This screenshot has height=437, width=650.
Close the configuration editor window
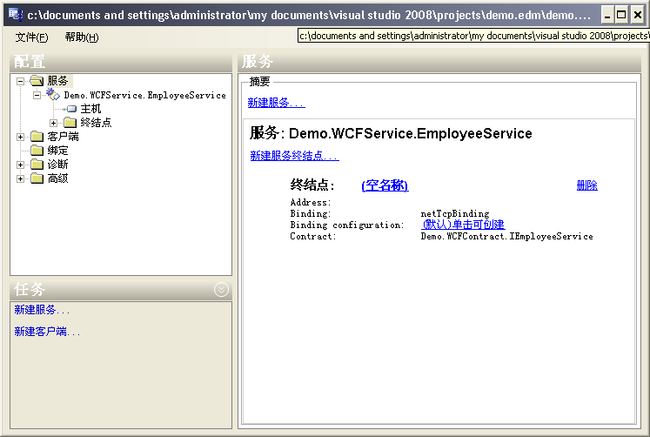(637, 15)
